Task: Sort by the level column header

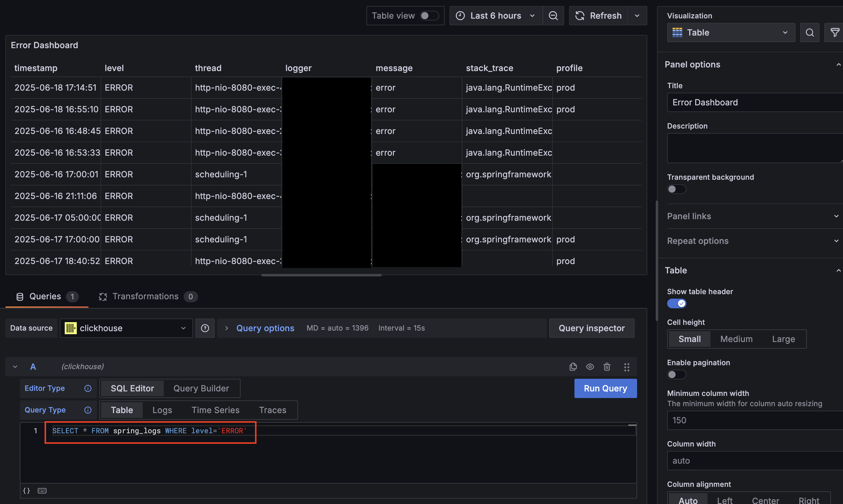Action: (x=114, y=68)
